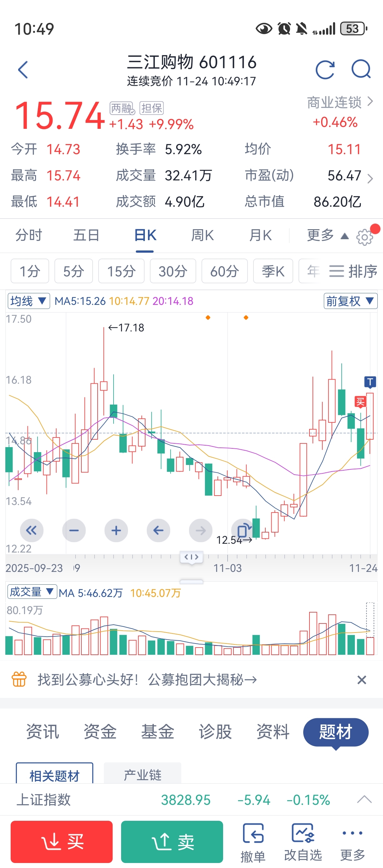Jump chart to earliest data

pos(32,530)
